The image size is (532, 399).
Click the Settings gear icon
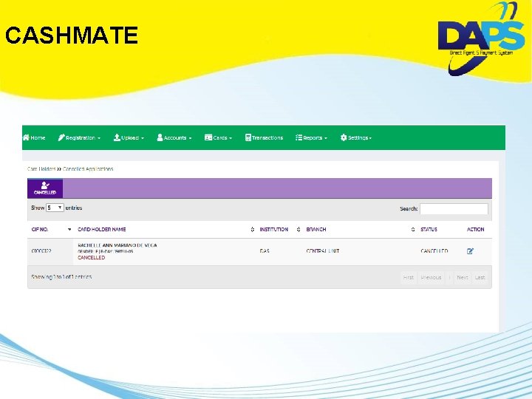pos(344,137)
